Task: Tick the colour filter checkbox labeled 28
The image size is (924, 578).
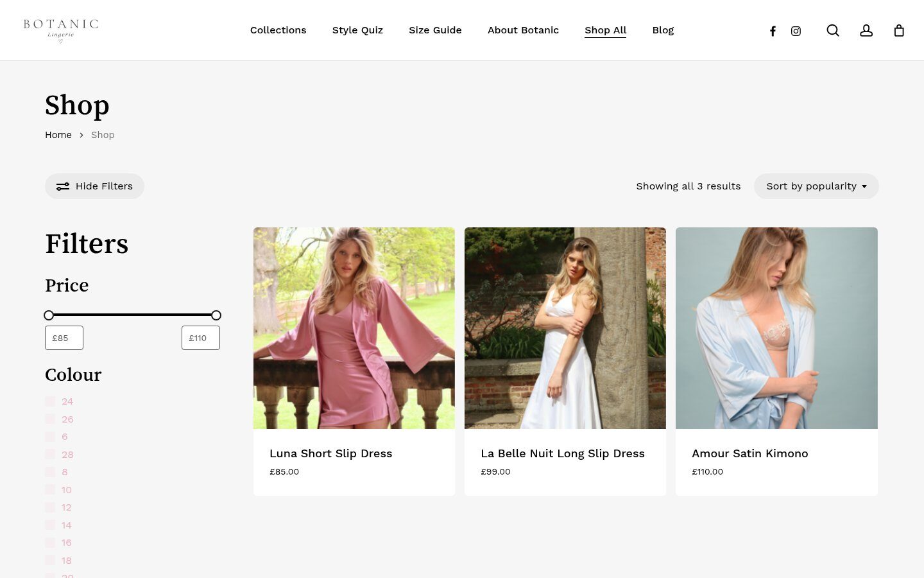Action: click(x=50, y=454)
